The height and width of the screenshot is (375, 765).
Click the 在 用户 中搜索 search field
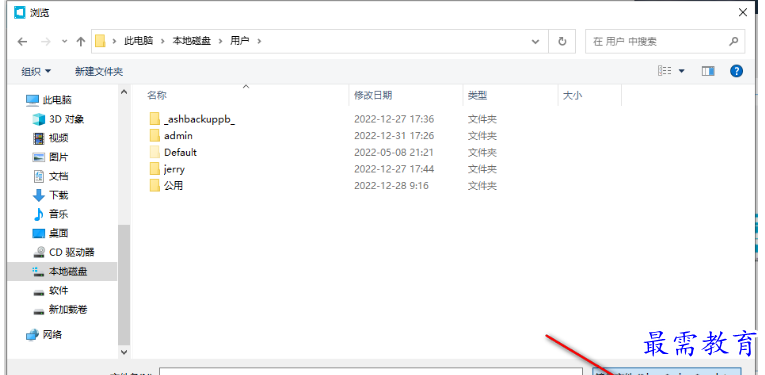[665, 41]
